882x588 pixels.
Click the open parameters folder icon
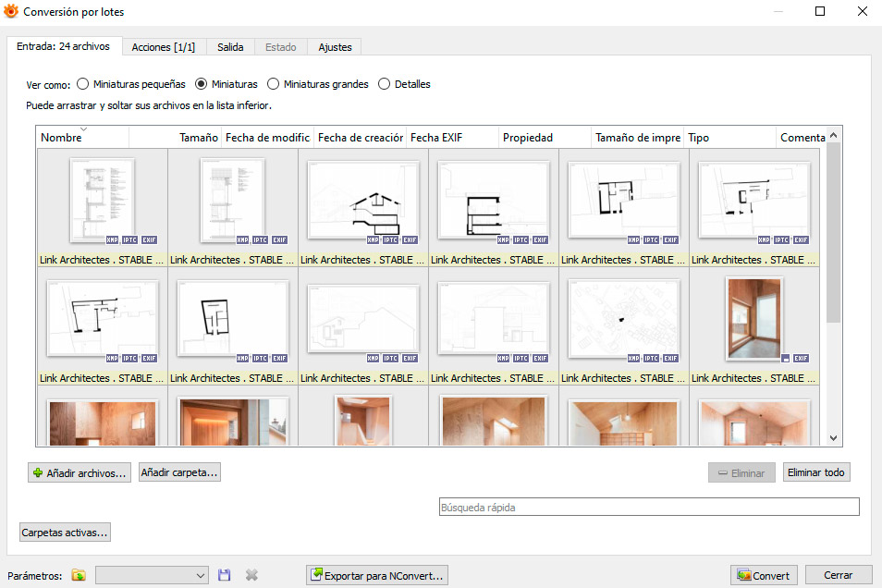pyautogui.click(x=79, y=575)
